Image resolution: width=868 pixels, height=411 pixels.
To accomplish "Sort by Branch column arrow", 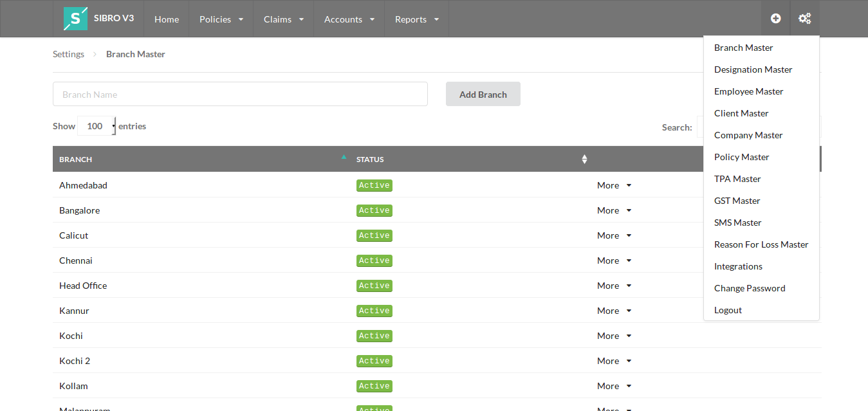I will click(344, 157).
